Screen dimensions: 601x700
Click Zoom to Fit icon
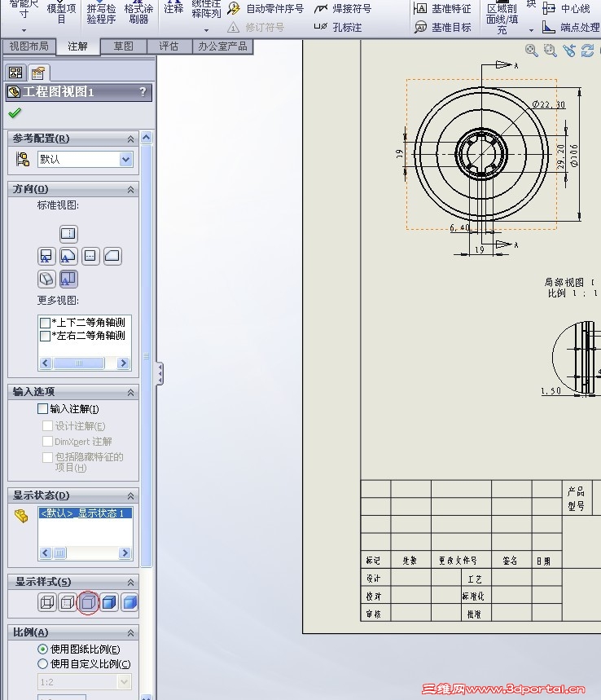[531, 51]
